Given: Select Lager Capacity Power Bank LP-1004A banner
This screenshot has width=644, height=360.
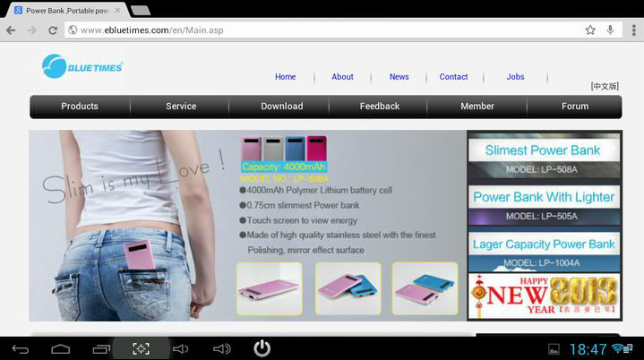Looking at the screenshot, I should click(544, 252).
